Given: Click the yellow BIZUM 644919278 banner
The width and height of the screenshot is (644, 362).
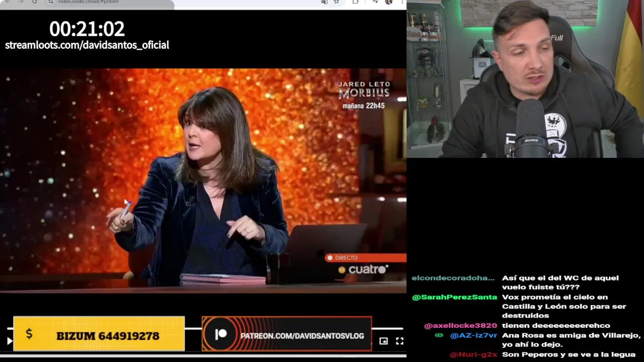Looking at the screenshot, I should click(x=99, y=334).
